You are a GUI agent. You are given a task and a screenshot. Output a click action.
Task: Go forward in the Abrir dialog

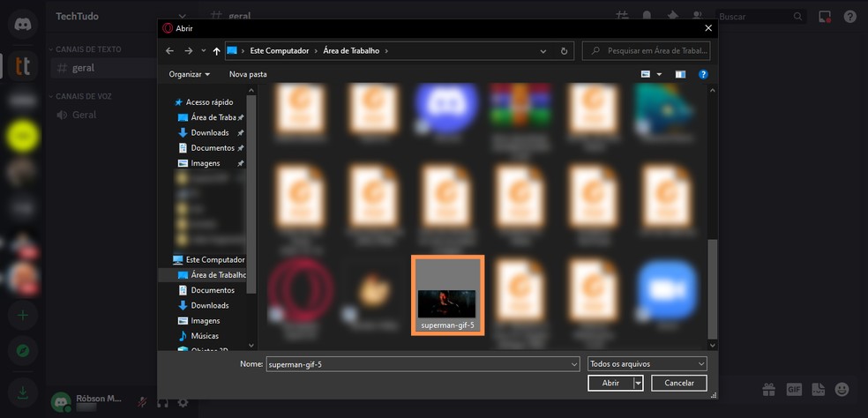point(188,51)
